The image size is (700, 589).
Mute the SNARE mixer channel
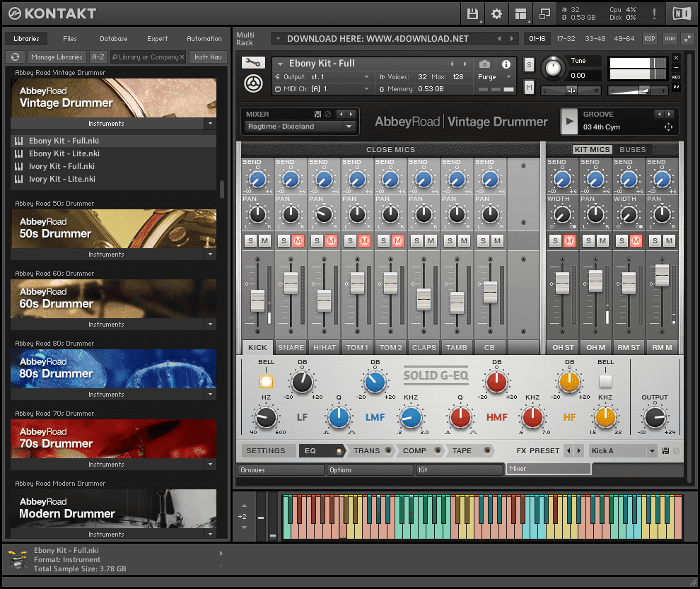298,241
